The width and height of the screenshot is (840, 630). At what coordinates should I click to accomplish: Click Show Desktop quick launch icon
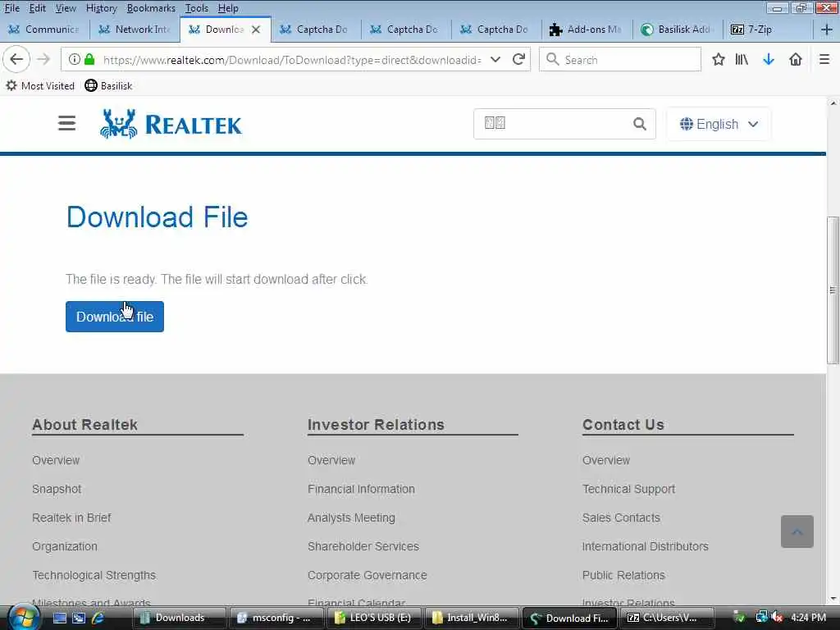tap(59, 618)
